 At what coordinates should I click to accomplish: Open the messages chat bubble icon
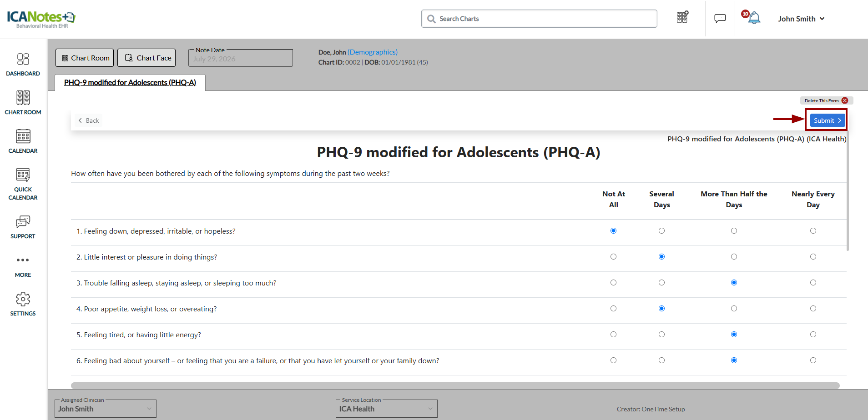[720, 19]
